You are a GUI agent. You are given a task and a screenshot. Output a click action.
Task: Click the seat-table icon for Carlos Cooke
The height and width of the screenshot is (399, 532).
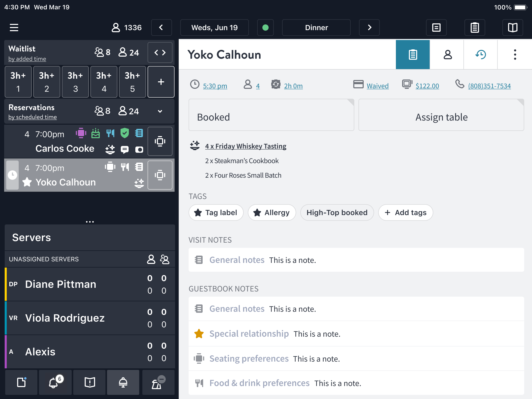point(160,141)
